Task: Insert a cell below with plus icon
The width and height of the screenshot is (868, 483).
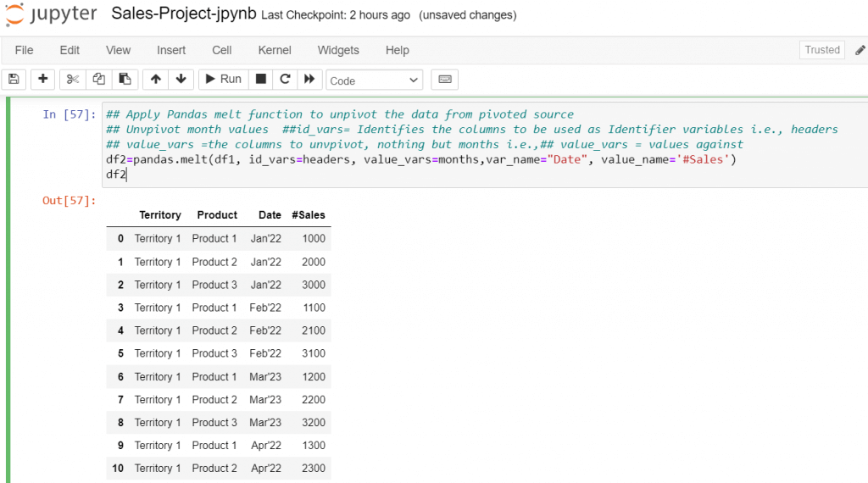Action: (x=42, y=80)
